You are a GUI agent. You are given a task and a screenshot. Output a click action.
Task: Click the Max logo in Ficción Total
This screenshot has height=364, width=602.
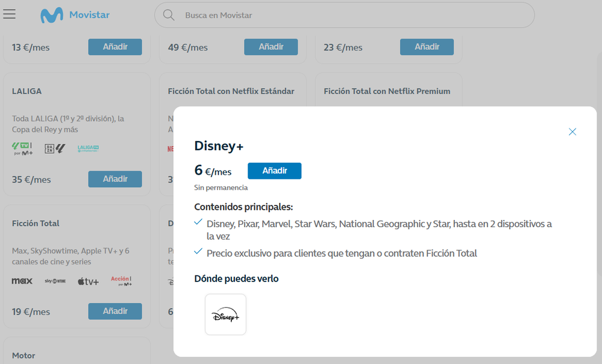22,281
